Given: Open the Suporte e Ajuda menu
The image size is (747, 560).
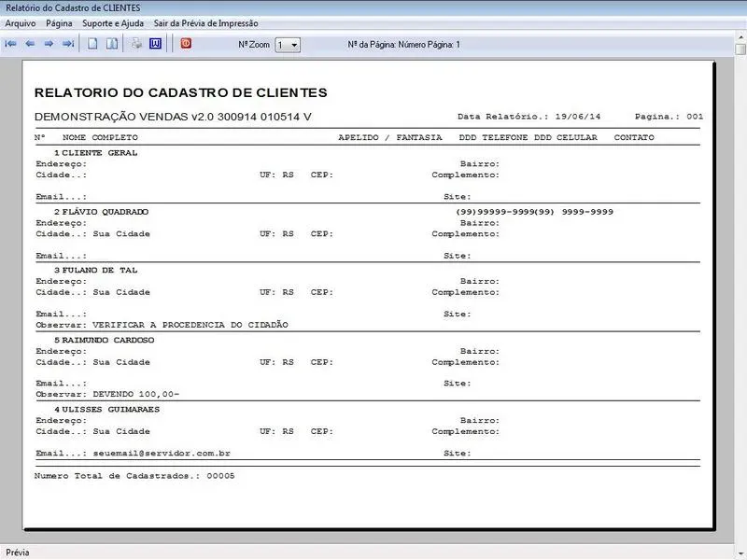Looking at the screenshot, I should point(113,23).
